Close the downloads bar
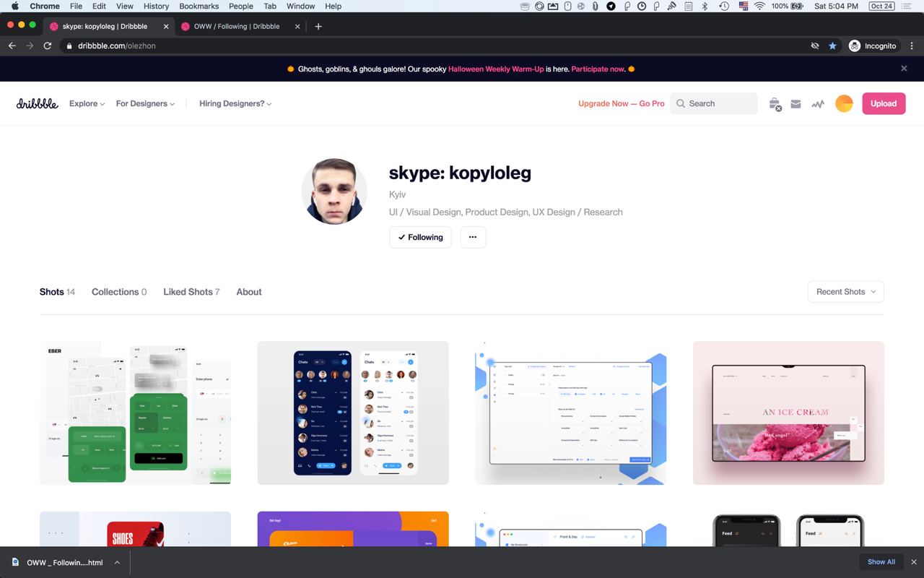This screenshot has height=578, width=924. (913, 562)
